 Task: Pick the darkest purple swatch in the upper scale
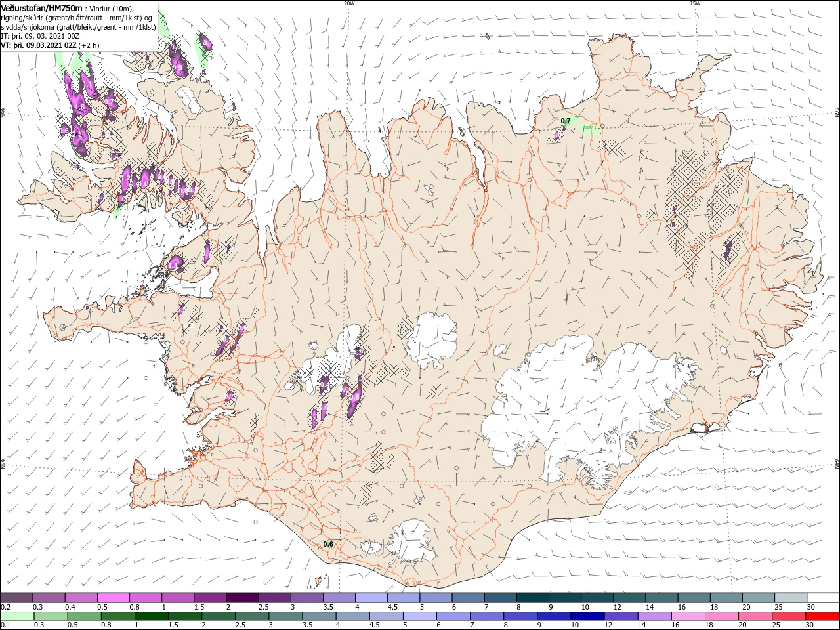(x=241, y=598)
